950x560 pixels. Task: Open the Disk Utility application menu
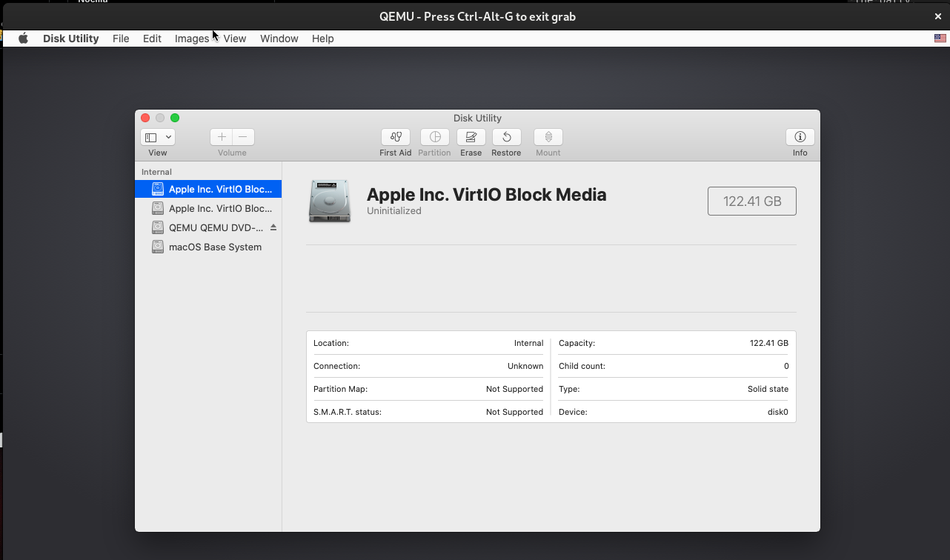(x=70, y=39)
